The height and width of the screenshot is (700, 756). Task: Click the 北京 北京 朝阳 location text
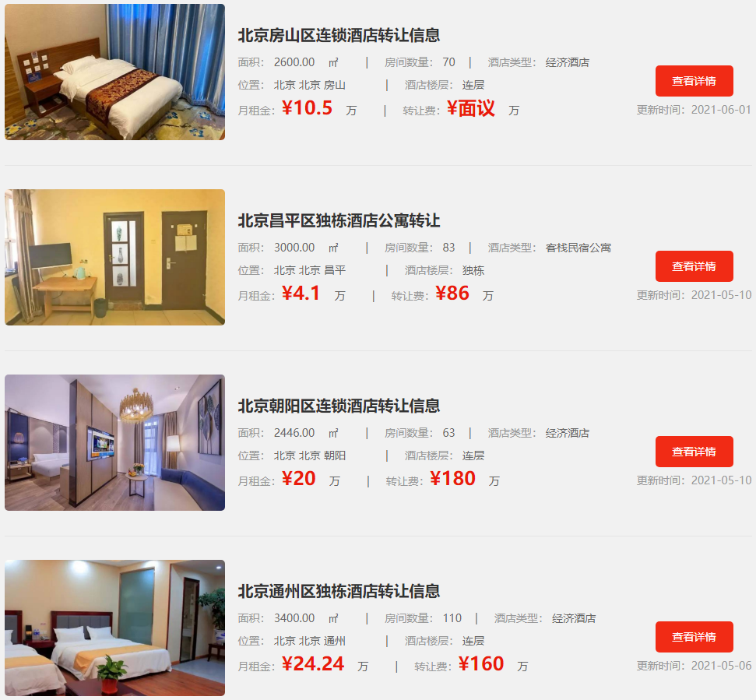(x=310, y=456)
